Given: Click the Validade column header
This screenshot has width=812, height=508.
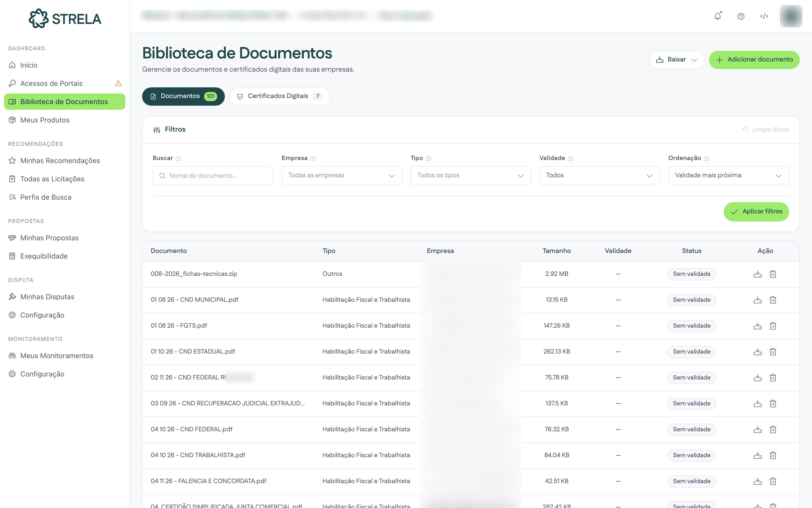Looking at the screenshot, I should point(618,251).
